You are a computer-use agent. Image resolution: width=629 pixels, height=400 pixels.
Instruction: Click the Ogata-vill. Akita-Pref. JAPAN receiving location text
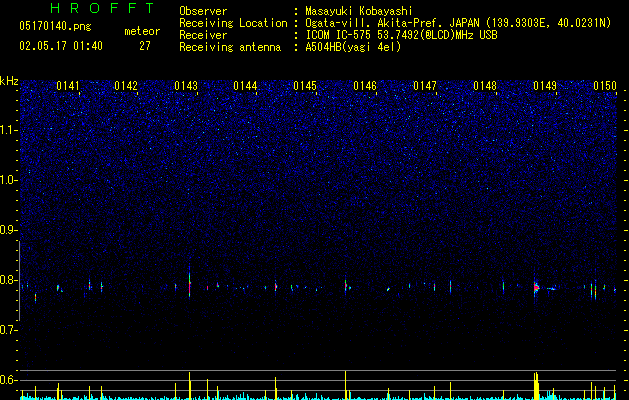coord(458,23)
